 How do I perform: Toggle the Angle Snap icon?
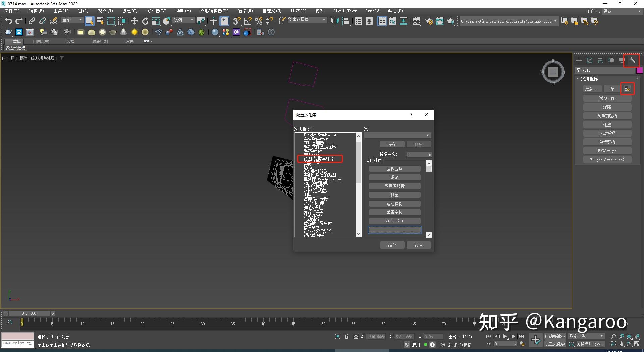(x=248, y=21)
